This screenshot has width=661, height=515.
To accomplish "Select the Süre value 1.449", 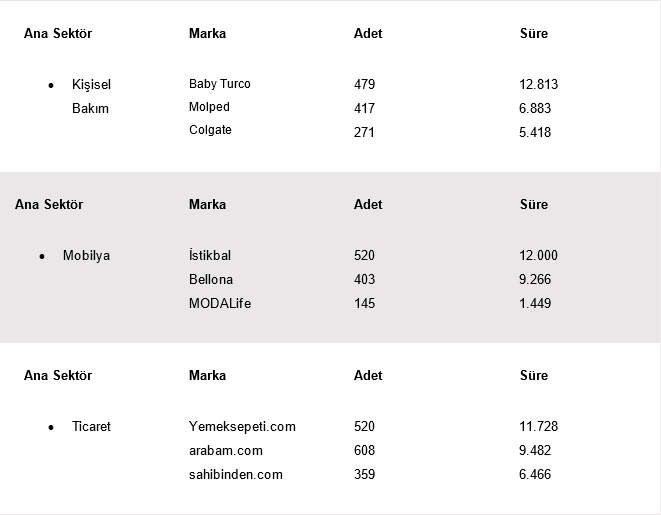I will [x=535, y=303].
